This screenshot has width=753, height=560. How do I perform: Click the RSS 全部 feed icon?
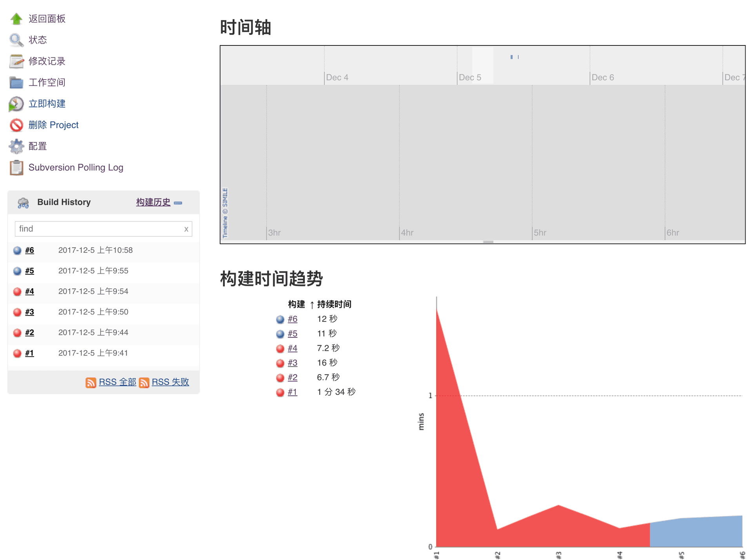[x=91, y=382]
